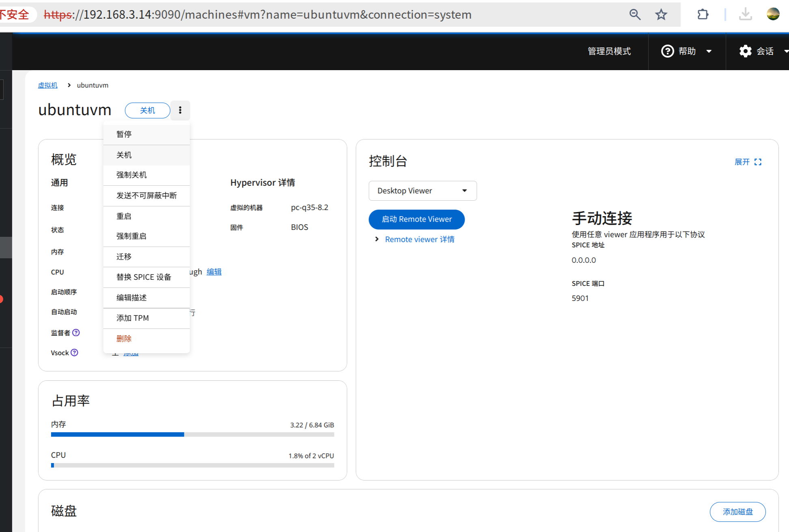Choose 发送不可屏蔽中断 menu entry
Viewport: 789px width, 532px height.
(x=147, y=195)
